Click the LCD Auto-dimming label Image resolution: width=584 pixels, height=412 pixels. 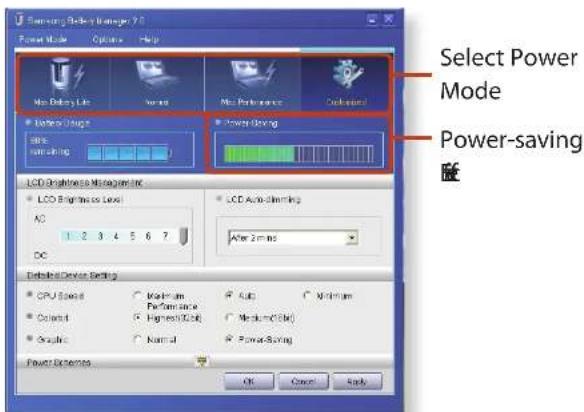click(x=263, y=200)
